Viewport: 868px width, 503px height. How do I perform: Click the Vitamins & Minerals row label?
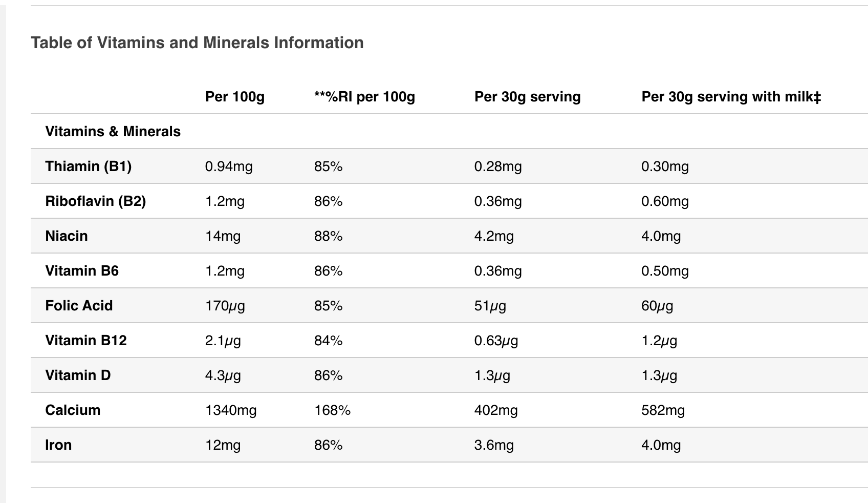point(113,132)
